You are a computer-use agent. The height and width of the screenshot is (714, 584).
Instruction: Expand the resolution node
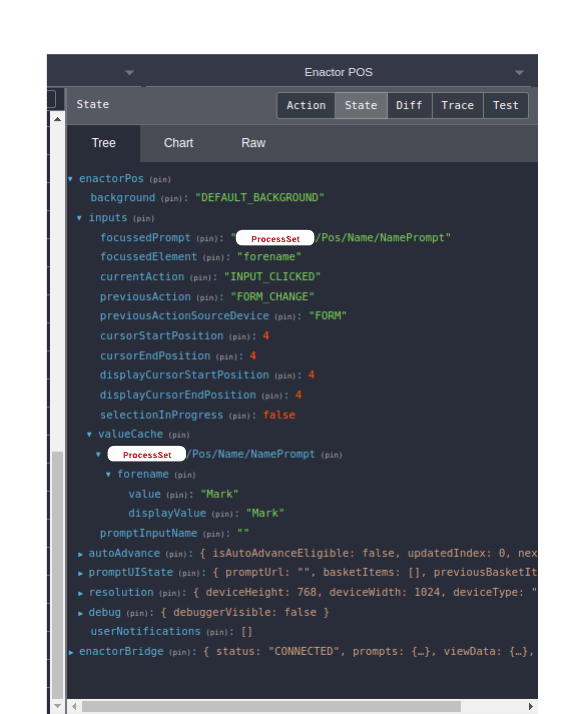coord(80,593)
